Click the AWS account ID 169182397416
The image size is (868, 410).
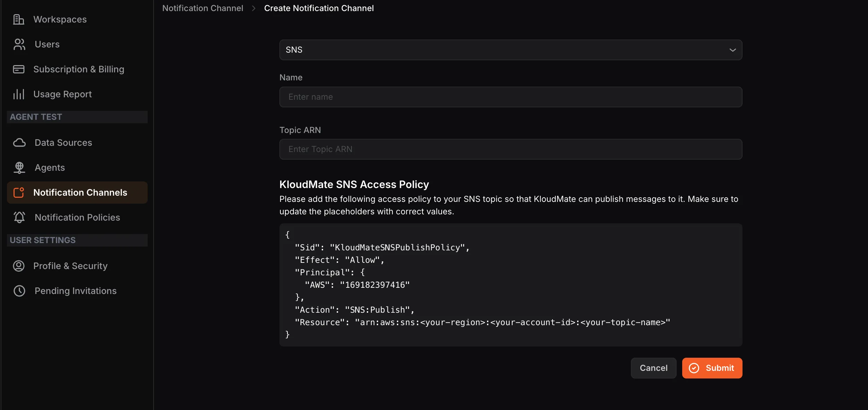375,285
